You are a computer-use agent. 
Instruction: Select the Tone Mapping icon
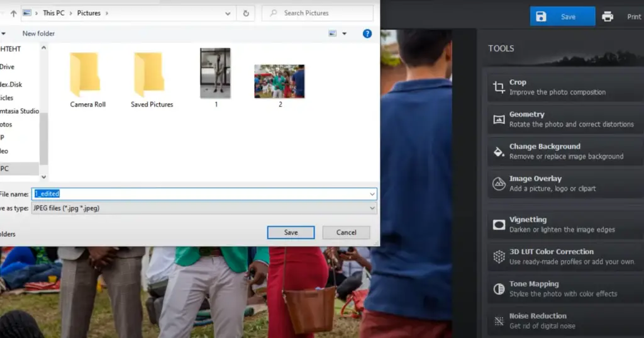pyautogui.click(x=499, y=289)
